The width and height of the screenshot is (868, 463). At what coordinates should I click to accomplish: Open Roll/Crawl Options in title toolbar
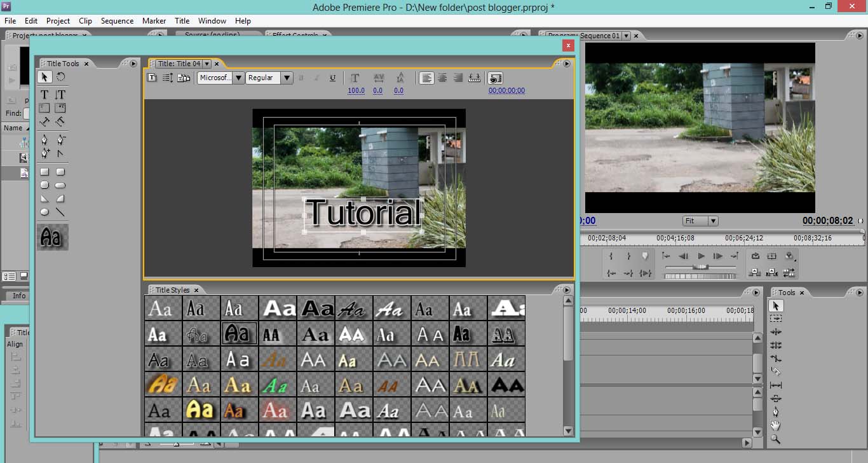click(168, 78)
